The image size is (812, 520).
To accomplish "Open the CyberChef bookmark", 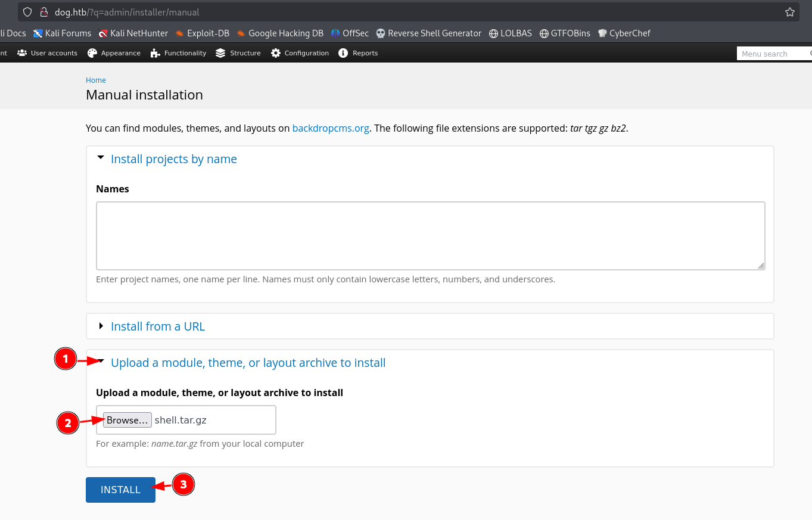I will point(624,33).
